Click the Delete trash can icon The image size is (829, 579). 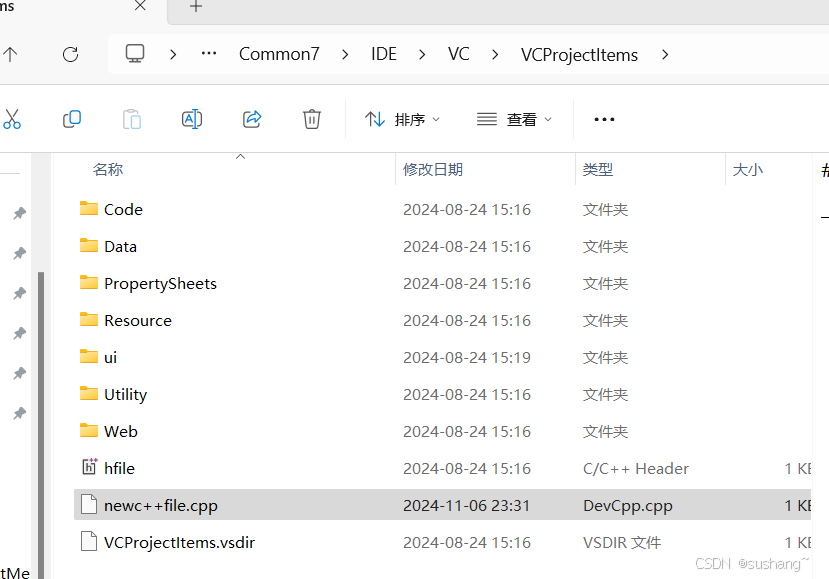tap(311, 119)
